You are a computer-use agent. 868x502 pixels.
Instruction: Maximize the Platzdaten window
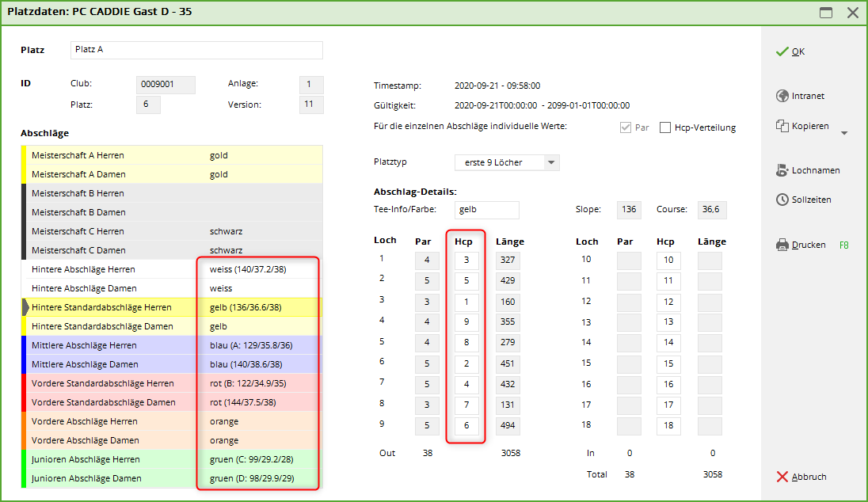826,13
